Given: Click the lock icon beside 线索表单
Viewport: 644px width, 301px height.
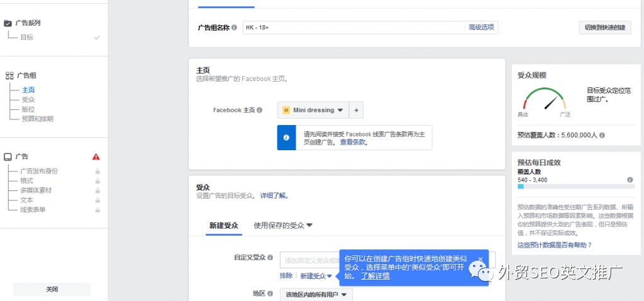Looking at the screenshot, I should 97,210.
